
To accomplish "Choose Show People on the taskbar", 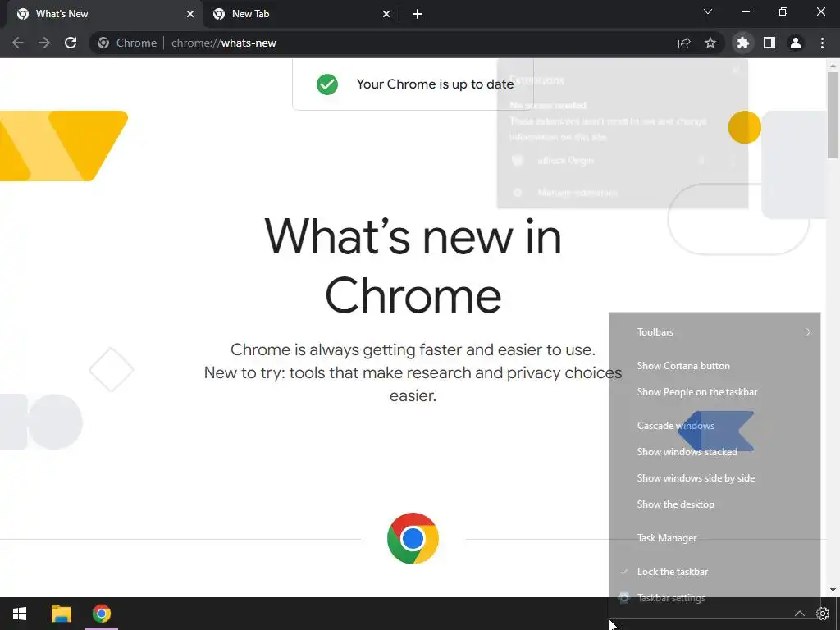I will (714, 392).
